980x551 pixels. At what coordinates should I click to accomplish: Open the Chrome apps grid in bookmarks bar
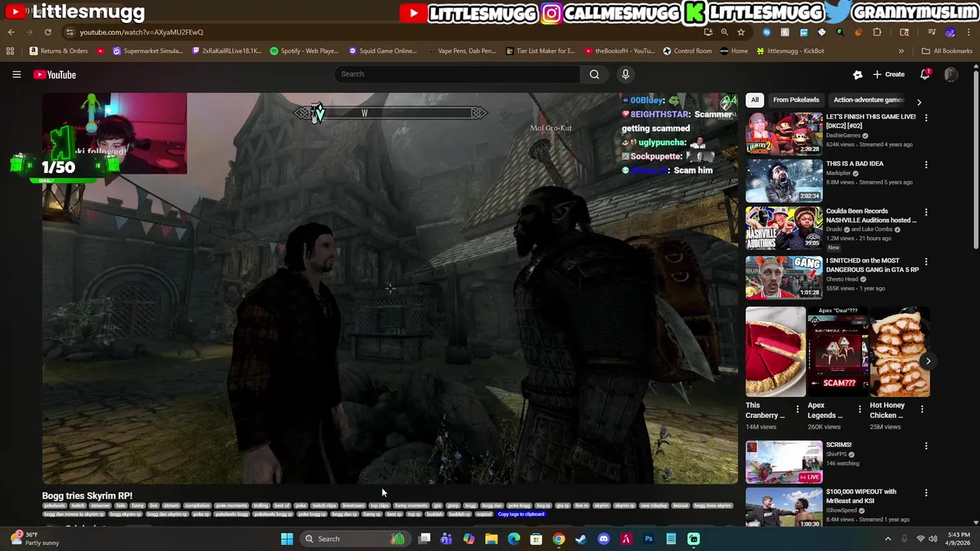10,51
